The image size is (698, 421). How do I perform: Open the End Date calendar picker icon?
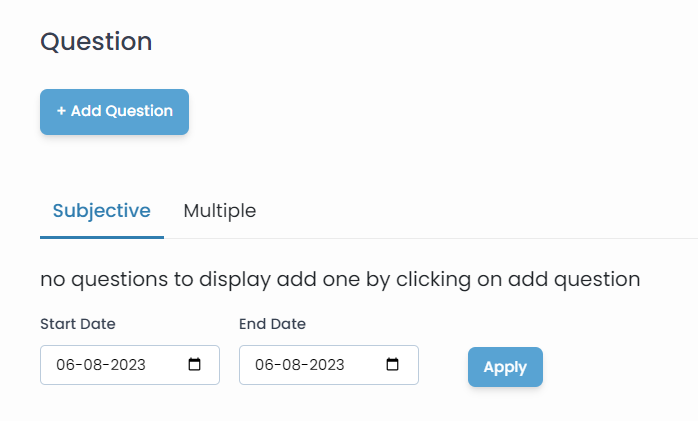coord(394,365)
